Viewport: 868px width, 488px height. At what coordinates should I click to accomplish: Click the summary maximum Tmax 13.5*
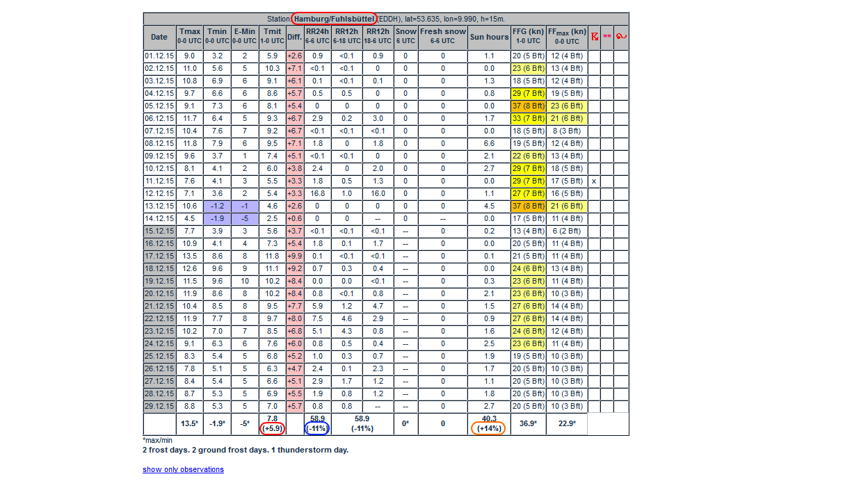coord(190,424)
